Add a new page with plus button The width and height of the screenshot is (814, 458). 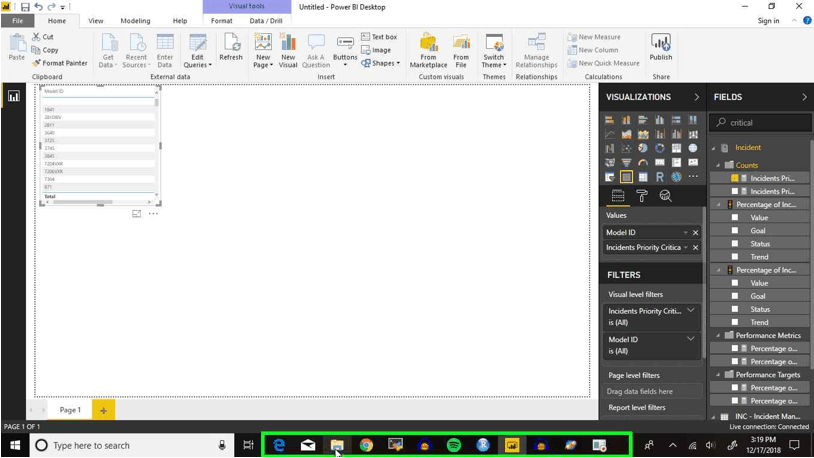coord(103,410)
